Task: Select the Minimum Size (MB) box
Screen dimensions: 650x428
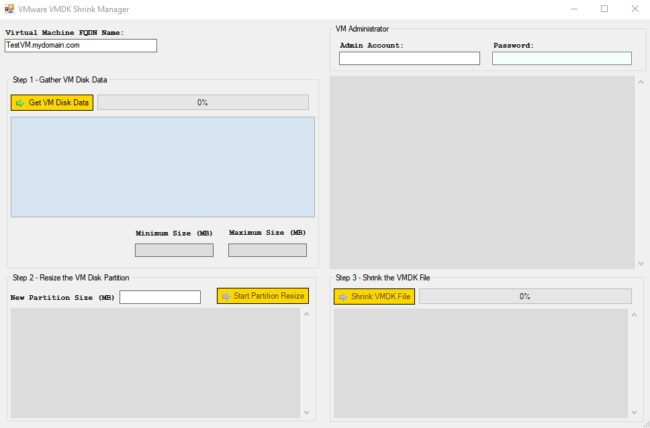Action: point(174,250)
